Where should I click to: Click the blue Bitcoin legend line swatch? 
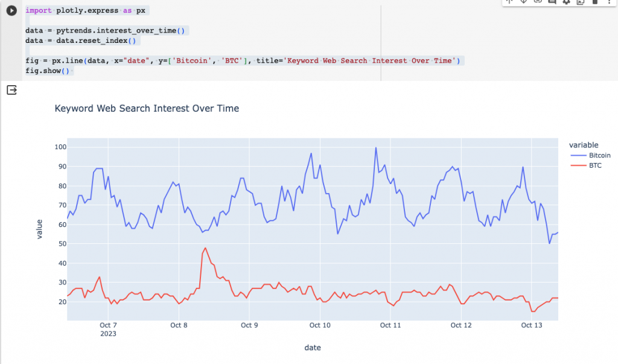(578, 155)
